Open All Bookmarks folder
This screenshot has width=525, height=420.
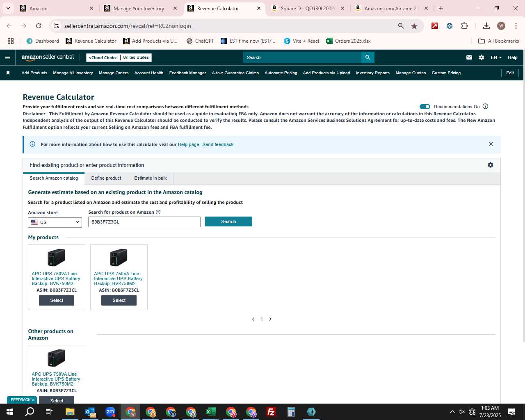[499, 41]
